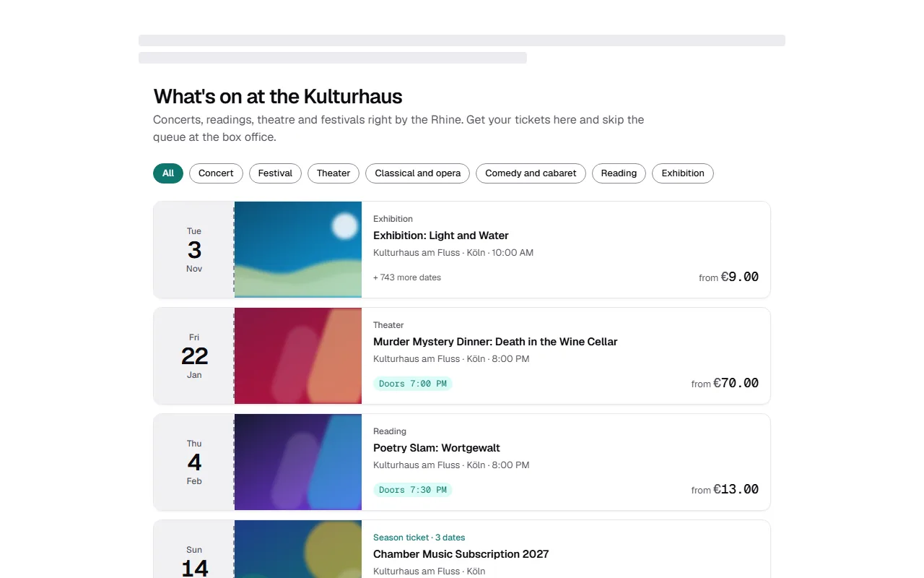Click the Murder Mystery Dinner red thumbnail
The image size is (924, 578).
point(298,355)
